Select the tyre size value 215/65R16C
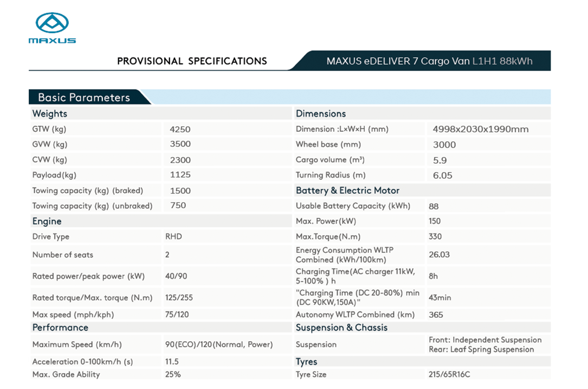Screen dimensions: 588x389 coord(449,374)
